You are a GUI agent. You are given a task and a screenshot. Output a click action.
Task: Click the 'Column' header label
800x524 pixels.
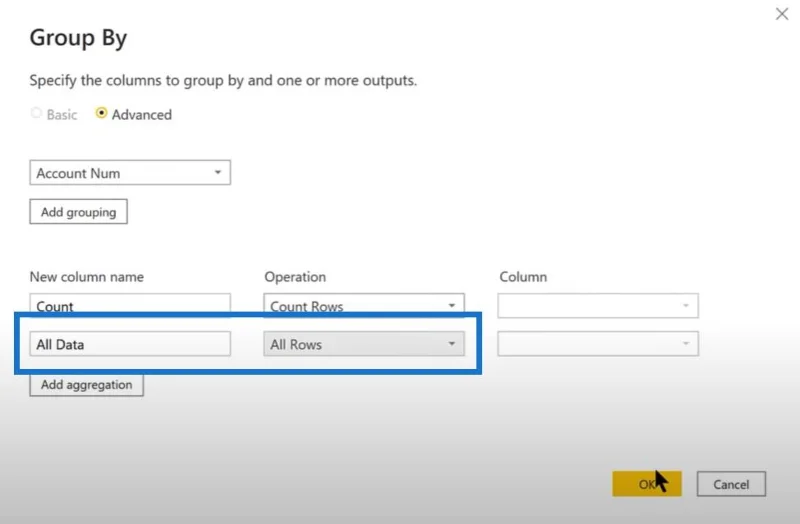pyautogui.click(x=523, y=277)
